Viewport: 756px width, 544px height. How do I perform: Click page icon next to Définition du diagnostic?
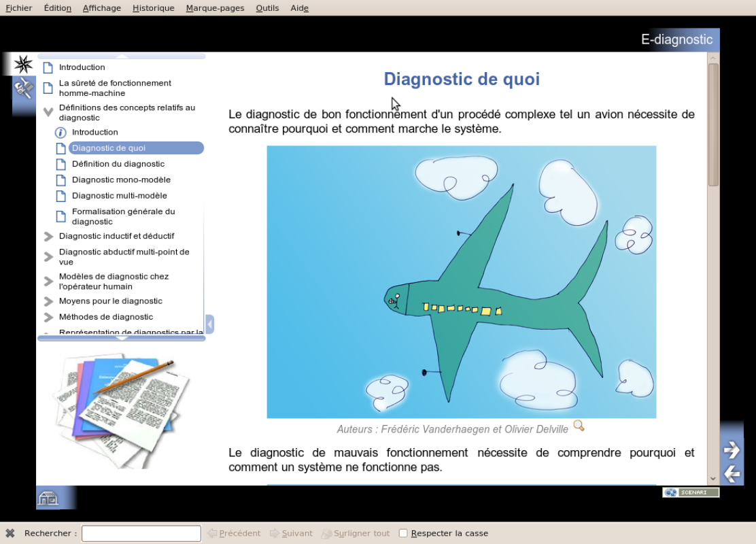[x=61, y=165]
